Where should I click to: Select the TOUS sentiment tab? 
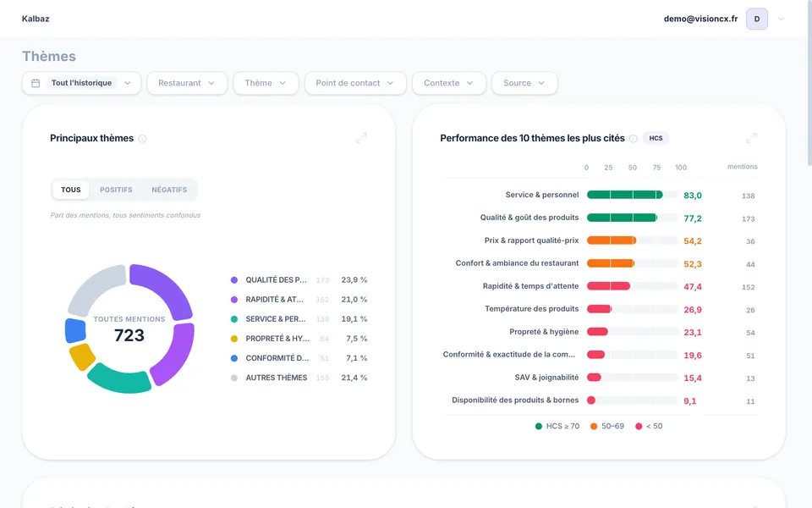71,190
